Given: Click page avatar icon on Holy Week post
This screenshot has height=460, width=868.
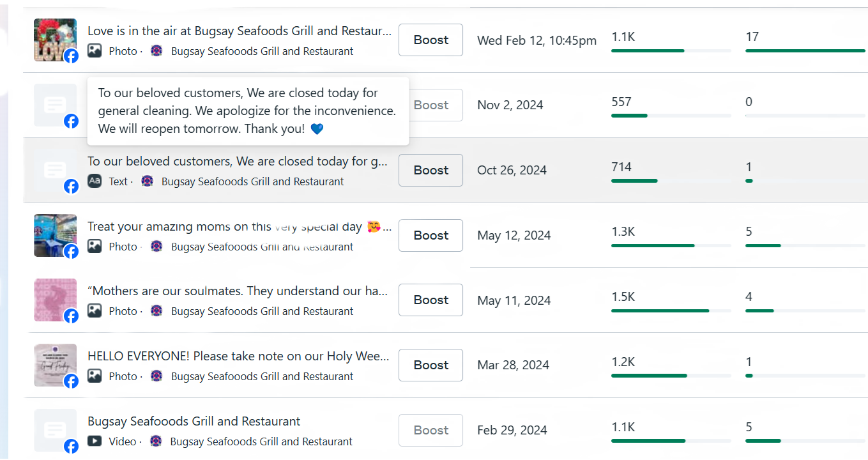Looking at the screenshot, I should [x=156, y=376].
